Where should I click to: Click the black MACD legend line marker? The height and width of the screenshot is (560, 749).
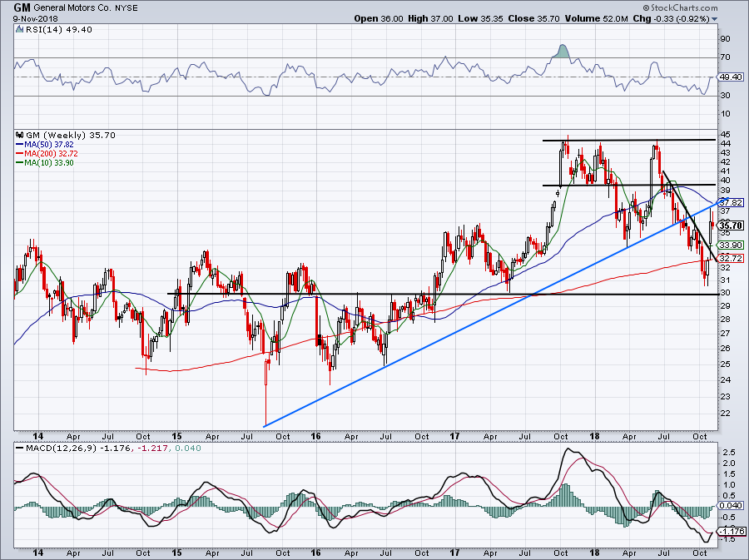coord(20,448)
